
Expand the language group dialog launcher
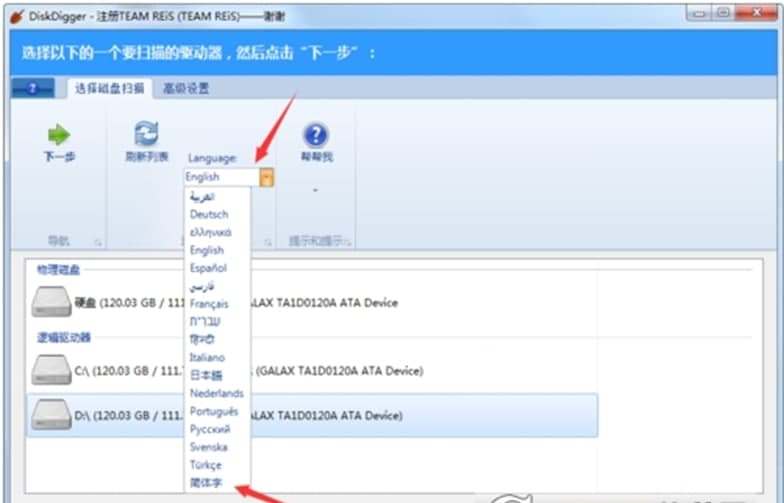tap(268, 242)
